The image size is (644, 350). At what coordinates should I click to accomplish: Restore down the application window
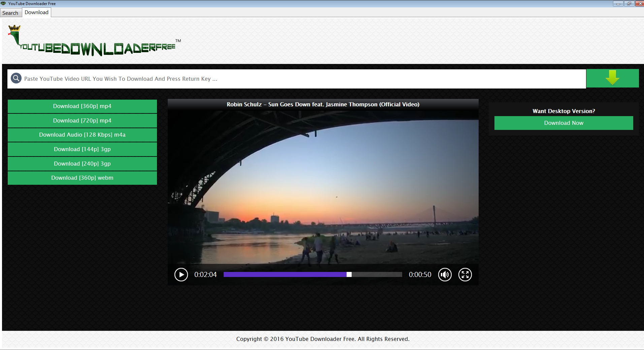pyautogui.click(x=629, y=3)
